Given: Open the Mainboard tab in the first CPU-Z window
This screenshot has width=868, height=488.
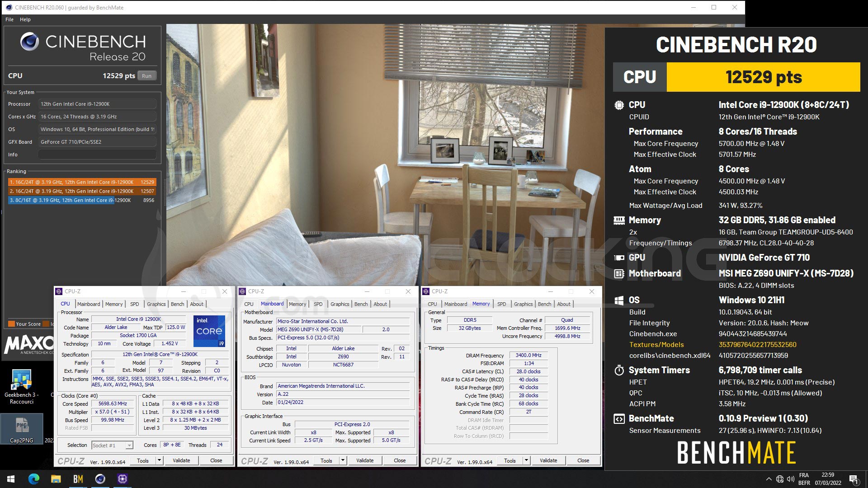Looking at the screenshot, I should pyautogui.click(x=89, y=304).
